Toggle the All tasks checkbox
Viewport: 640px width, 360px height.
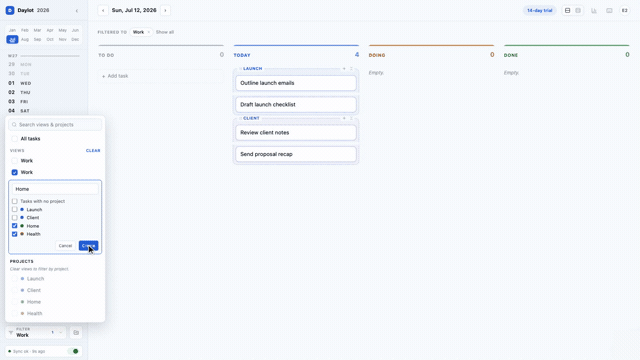[15, 139]
